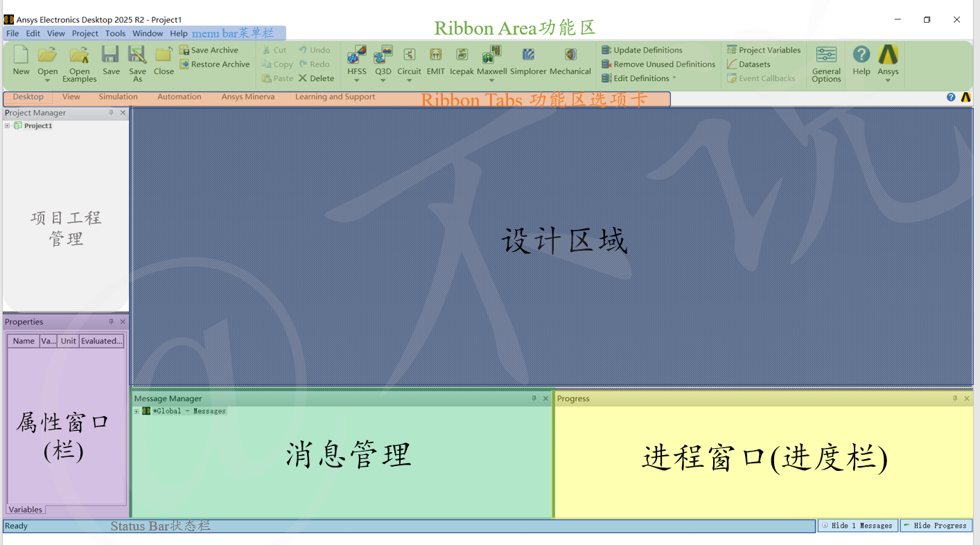Open the Project menu

coord(85,33)
